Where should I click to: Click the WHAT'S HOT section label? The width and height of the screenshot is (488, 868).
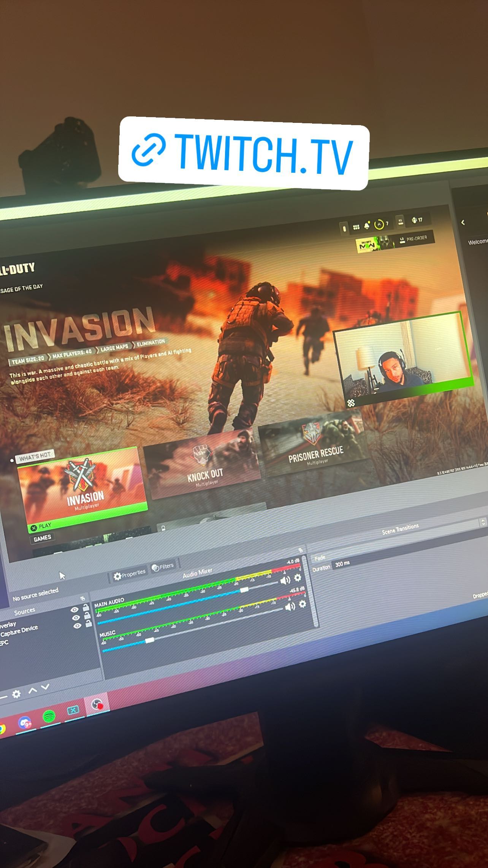click(x=35, y=456)
